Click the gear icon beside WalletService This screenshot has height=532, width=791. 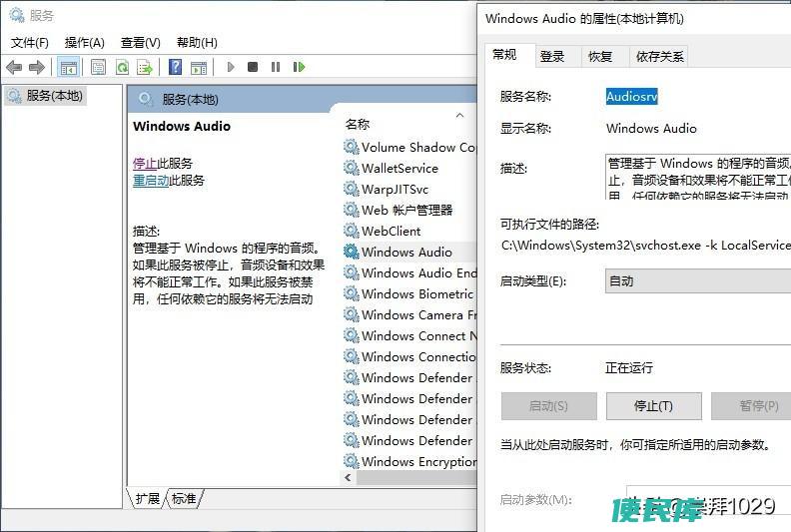click(x=352, y=168)
